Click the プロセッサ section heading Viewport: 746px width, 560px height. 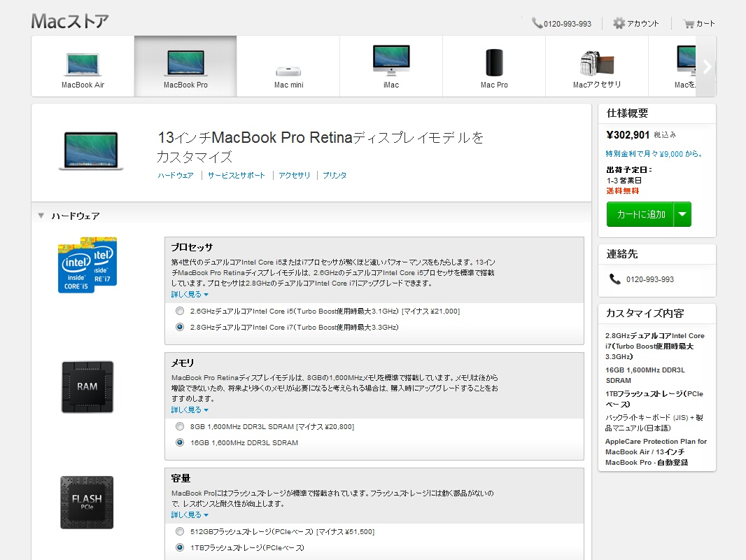pos(192,247)
